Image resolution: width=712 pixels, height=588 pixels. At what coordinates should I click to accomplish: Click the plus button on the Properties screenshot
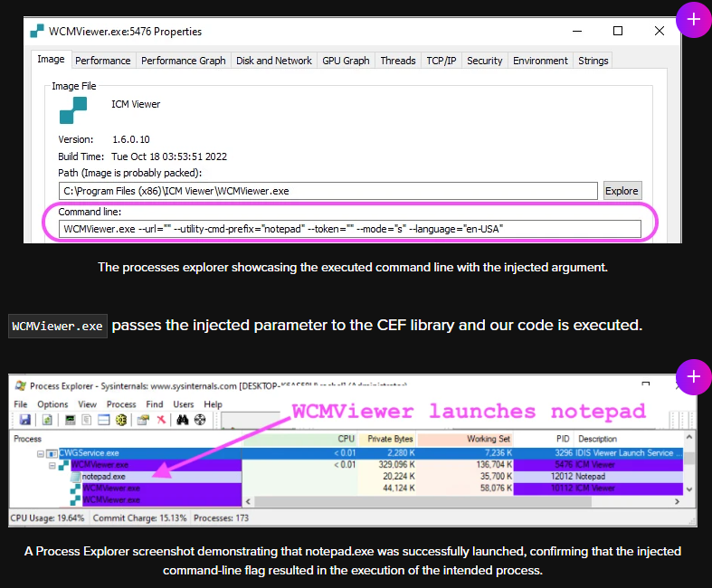(693, 20)
